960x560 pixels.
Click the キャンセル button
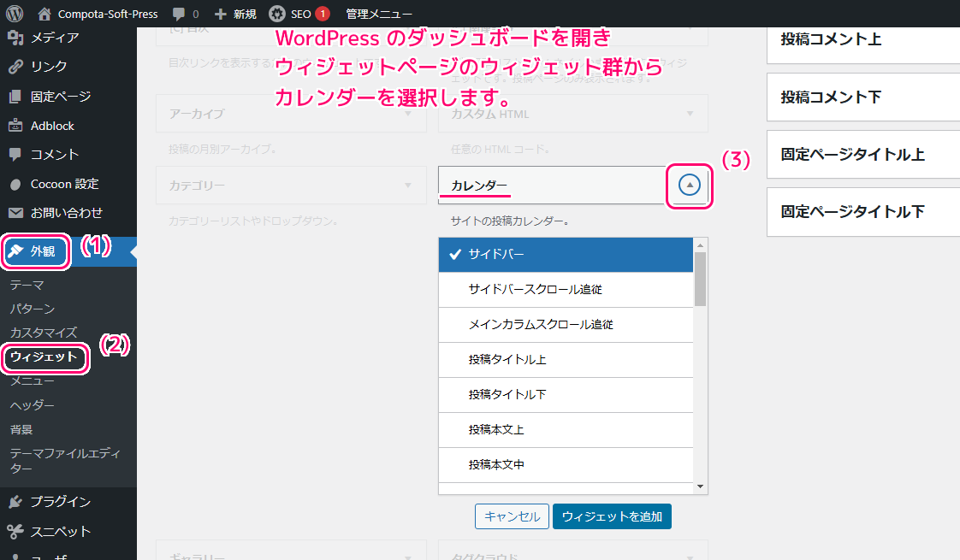click(x=512, y=516)
